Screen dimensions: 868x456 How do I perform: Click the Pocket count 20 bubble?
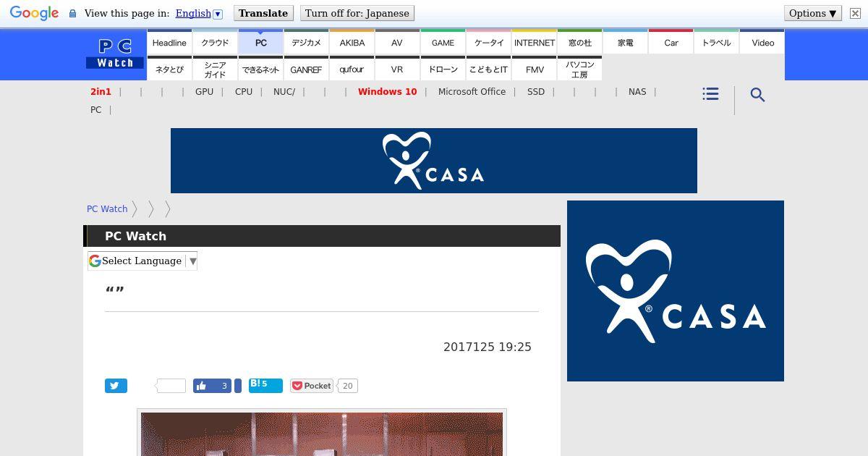click(348, 386)
